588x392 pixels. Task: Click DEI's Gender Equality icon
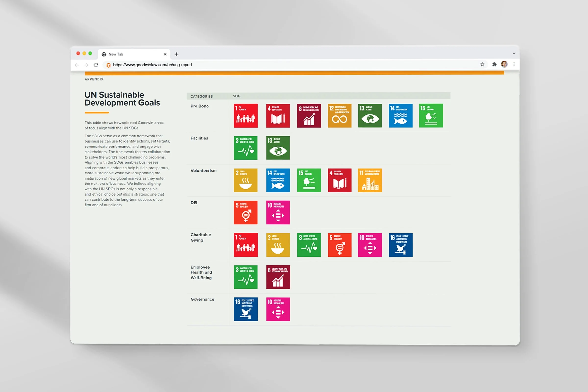(x=246, y=212)
